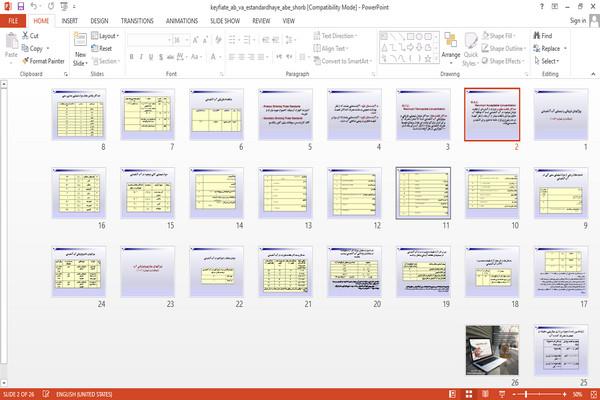Toggle Bold formatting
This screenshot has height=400, width=600.
coord(131,57)
